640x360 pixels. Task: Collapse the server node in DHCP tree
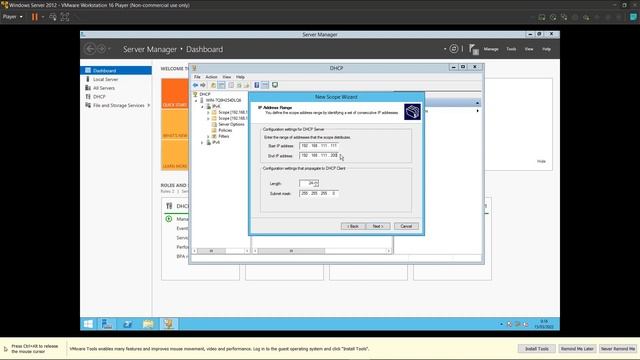[196, 100]
